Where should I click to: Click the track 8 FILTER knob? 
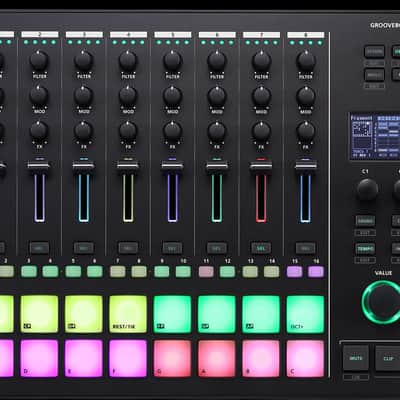306,61
